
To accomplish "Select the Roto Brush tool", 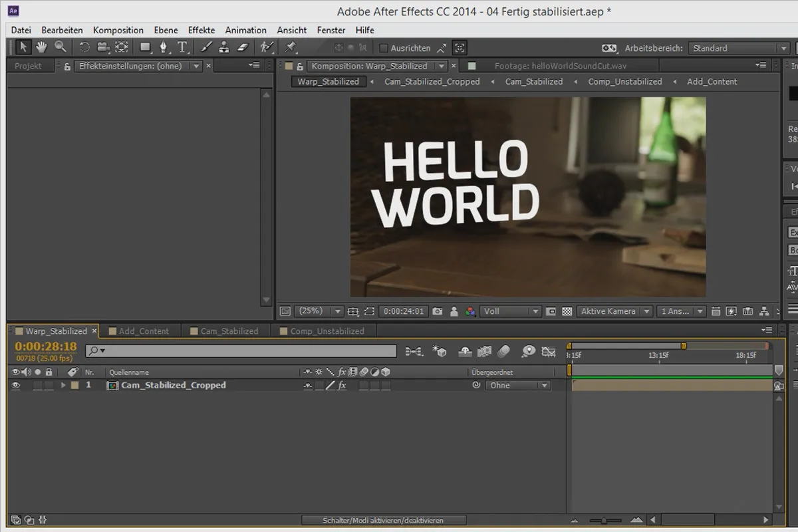I will pyautogui.click(x=267, y=47).
